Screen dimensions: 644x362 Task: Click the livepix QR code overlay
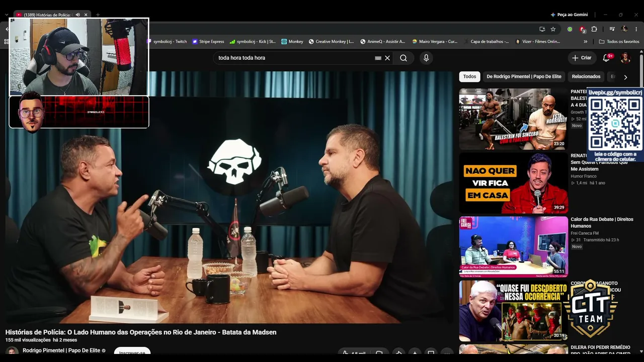click(x=615, y=125)
